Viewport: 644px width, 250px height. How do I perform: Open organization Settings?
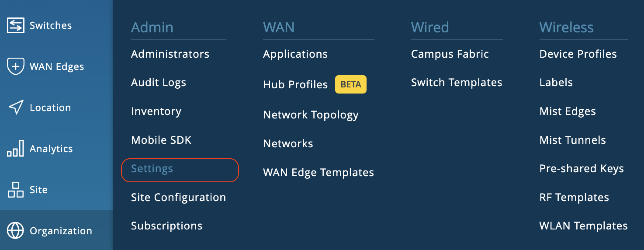click(x=152, y=169)
